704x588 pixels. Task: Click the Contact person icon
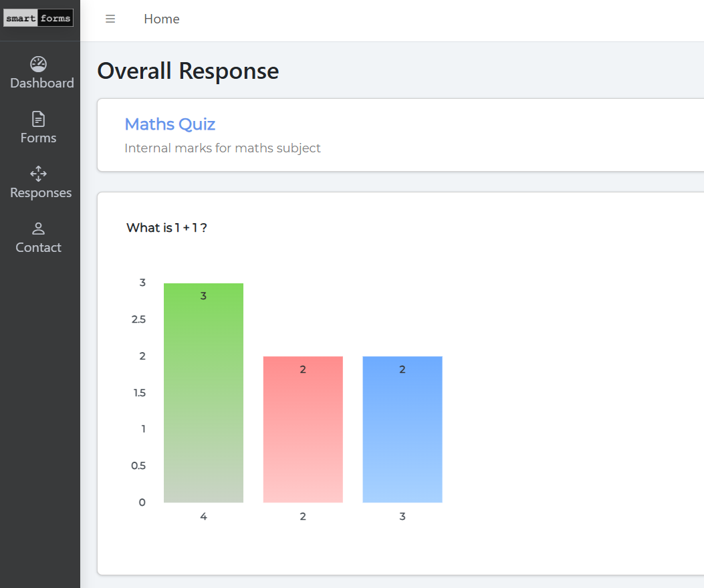click(x=38, y=229)
